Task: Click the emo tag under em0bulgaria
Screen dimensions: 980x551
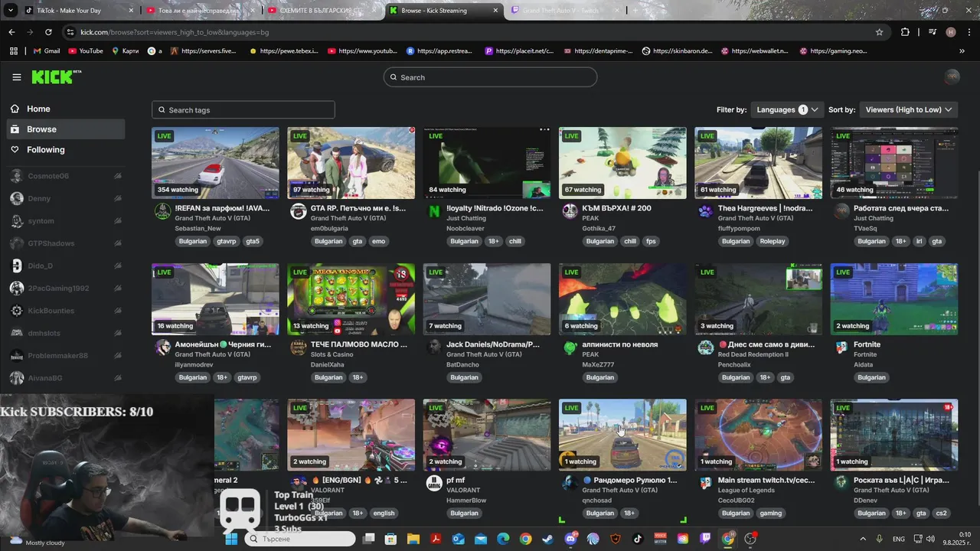Action: click(378, 241)
